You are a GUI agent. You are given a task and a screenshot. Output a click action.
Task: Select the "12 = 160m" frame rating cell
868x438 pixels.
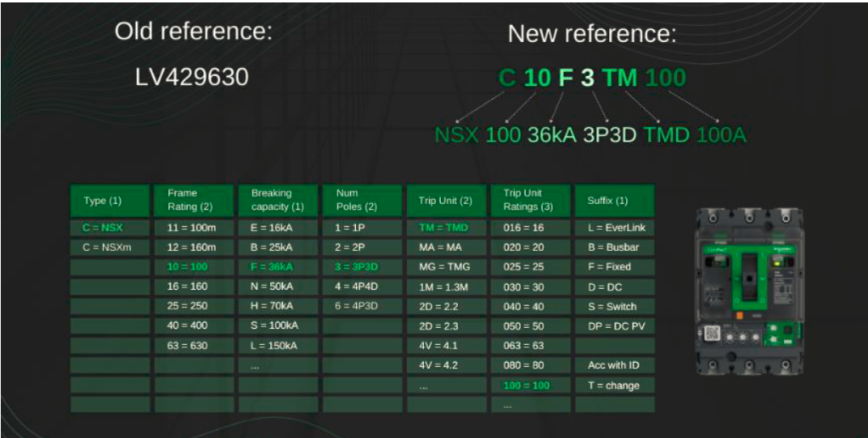tap(194, 248)
